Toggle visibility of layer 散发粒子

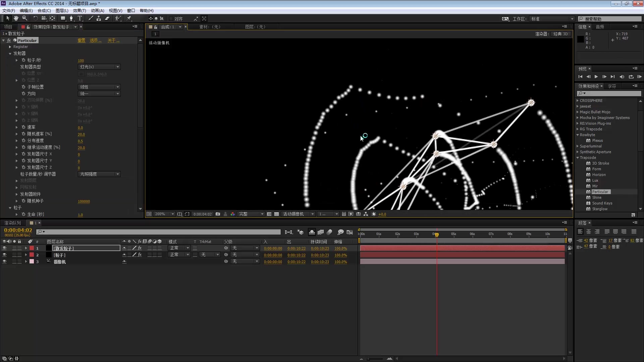[x=4, y=248]
